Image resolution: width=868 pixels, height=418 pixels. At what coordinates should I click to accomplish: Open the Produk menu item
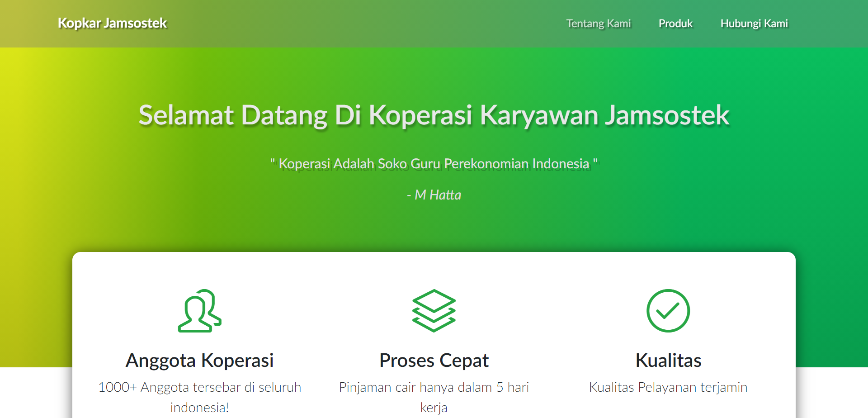point(675,23)
